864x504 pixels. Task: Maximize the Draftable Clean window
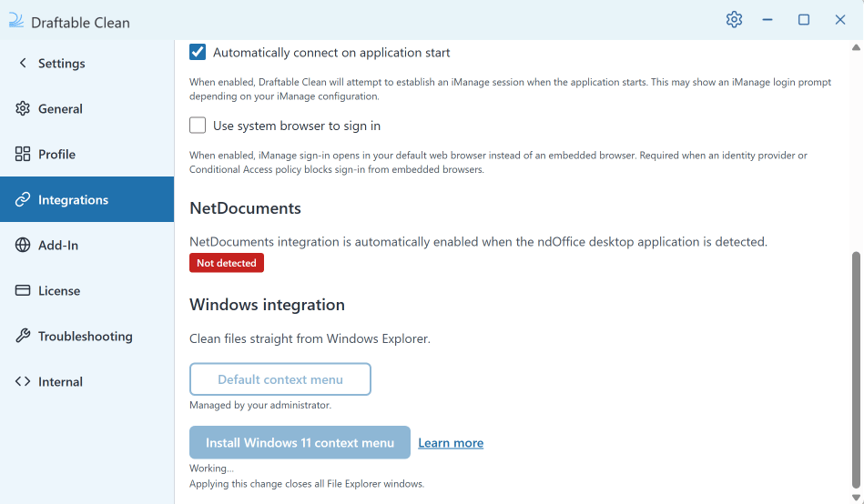click(x=804, y=20)
